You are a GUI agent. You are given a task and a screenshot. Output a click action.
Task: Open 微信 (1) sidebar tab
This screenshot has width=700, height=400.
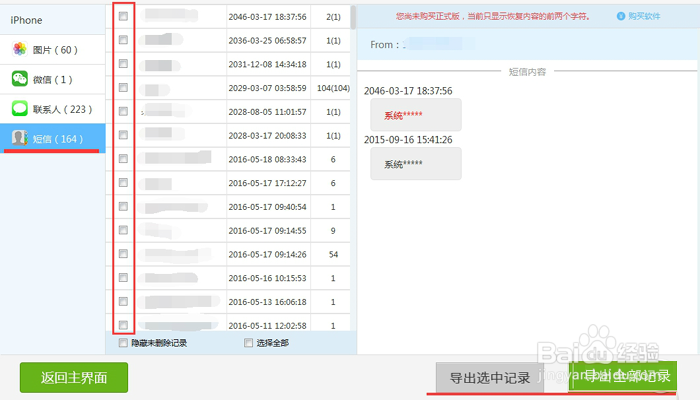coord(53,79)
